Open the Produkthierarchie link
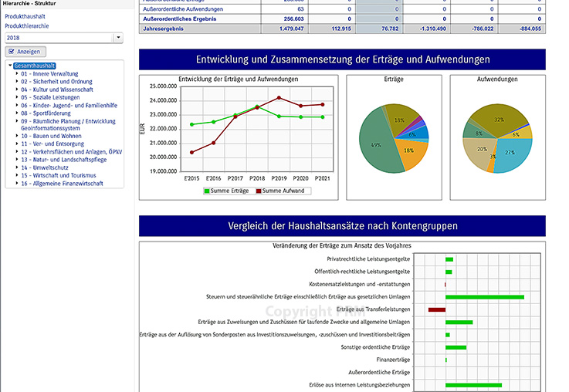569x392 pixels. tap(29, 26)
